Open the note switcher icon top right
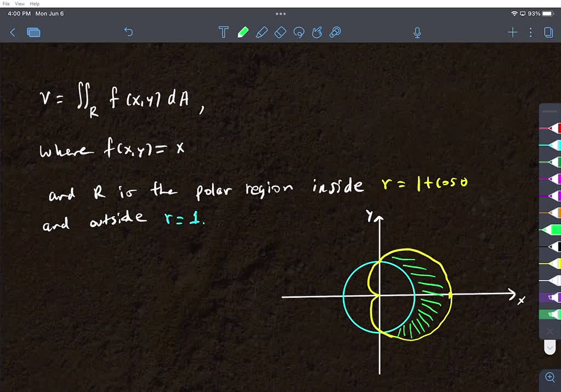Screen dimensions: 561x392 (x=548, y=32)
